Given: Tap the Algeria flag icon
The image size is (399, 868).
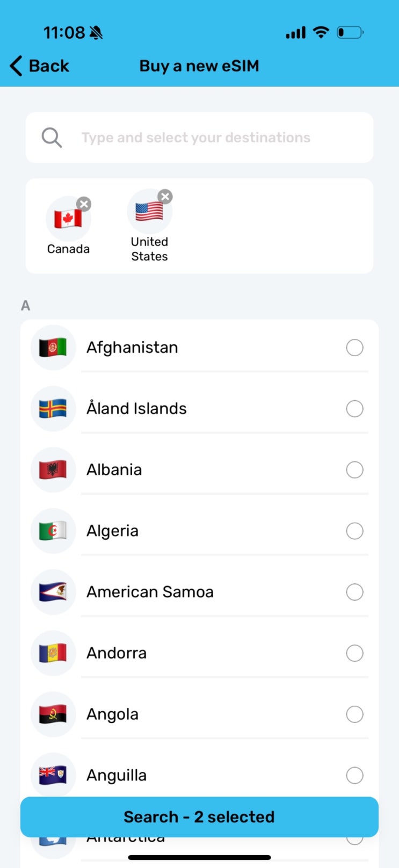Looking at the screenshot, I should pyautogui.click(x=53, y=531).
